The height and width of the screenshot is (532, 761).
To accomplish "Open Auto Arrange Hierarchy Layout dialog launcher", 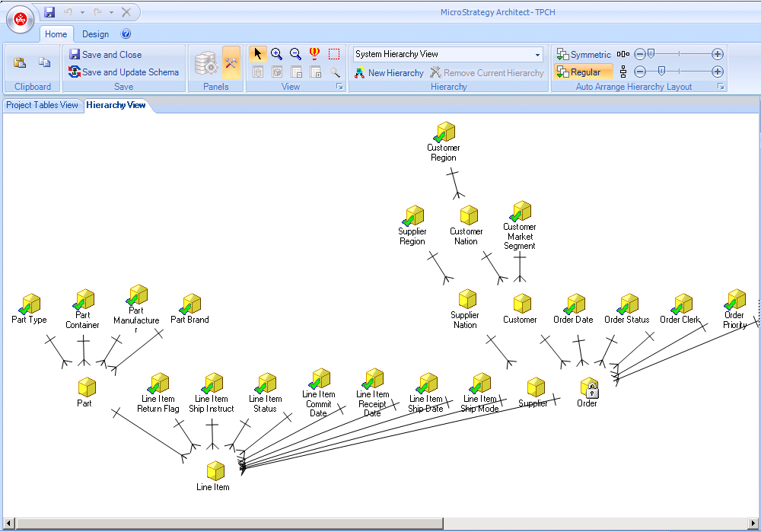I will pyautogui.click(x=721, y=87).
